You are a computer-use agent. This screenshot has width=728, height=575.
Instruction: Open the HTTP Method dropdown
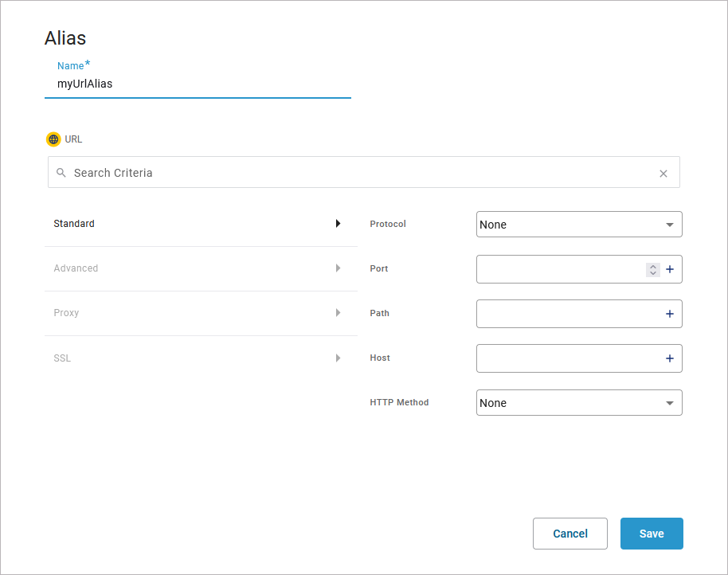(x=579, y=403)
